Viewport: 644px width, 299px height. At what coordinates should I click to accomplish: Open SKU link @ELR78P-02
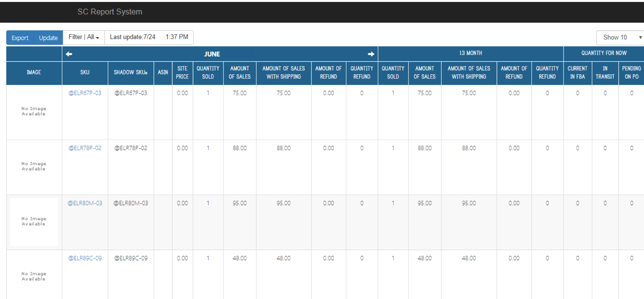pyautogui.click(x=85, y=148)
